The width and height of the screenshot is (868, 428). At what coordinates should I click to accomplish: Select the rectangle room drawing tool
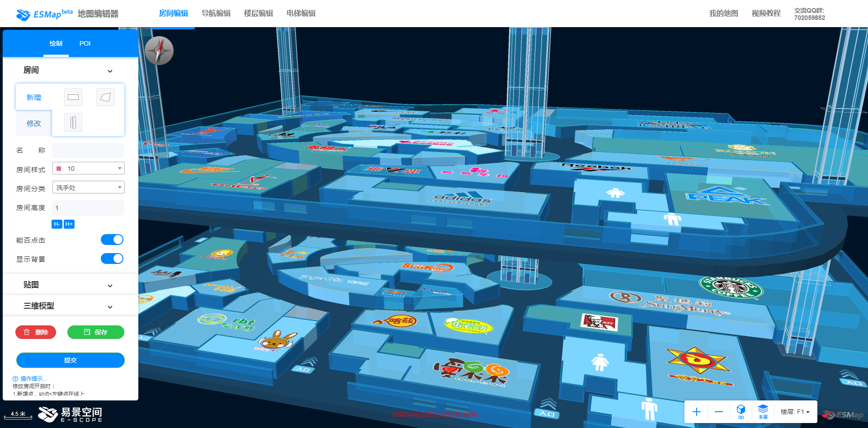(73, 97)
